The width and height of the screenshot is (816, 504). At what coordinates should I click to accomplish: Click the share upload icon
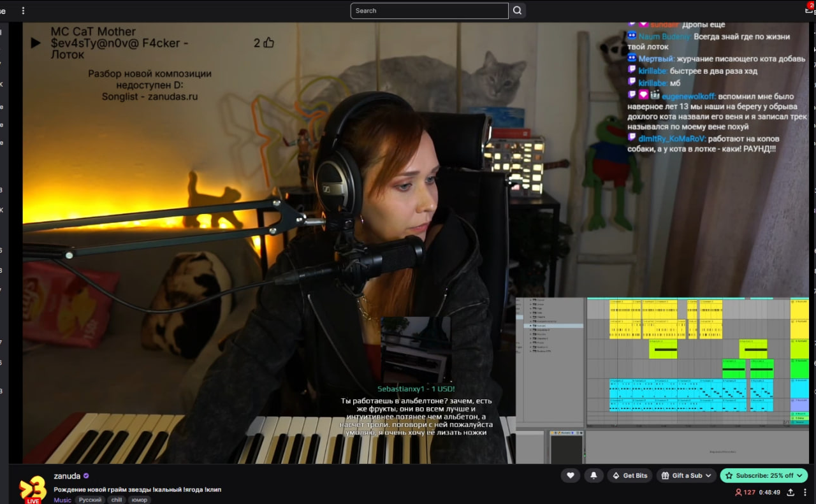[790, 493]
